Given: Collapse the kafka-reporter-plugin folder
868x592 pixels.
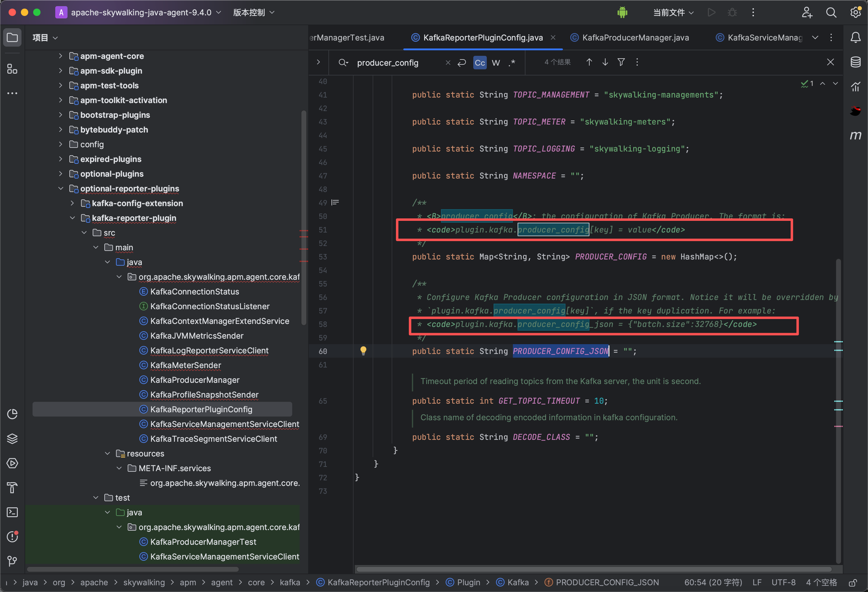Looking at the screenshot, I should (72, 218).
